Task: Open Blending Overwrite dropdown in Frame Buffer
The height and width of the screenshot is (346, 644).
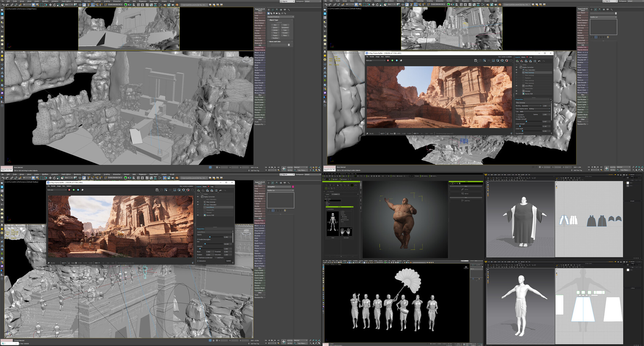Action: coord(532,106)
